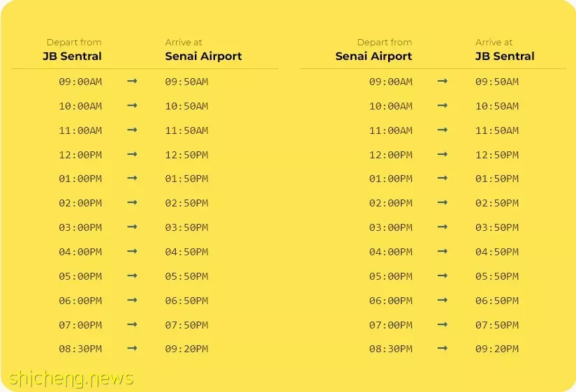Click the arrow next to the 08:30PM Senai Airport departure
Viewport: 576px width, 392px height.
[443, 348]
